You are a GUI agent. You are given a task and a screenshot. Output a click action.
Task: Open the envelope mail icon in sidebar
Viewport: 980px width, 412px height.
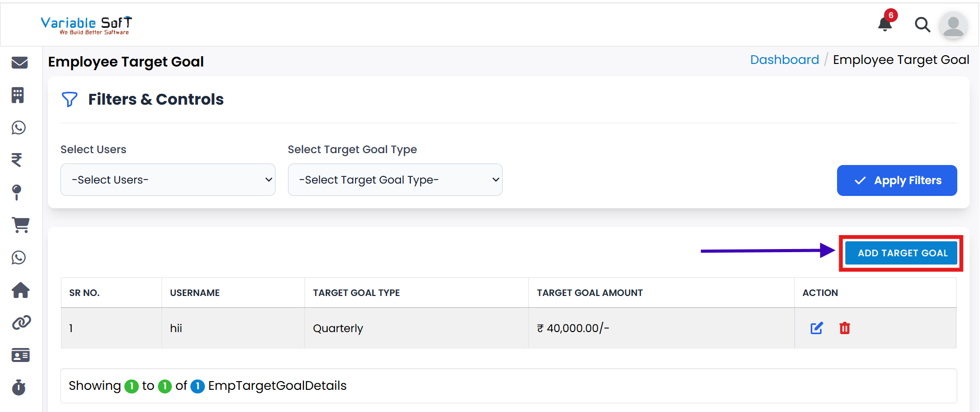[x=20, y=62]
